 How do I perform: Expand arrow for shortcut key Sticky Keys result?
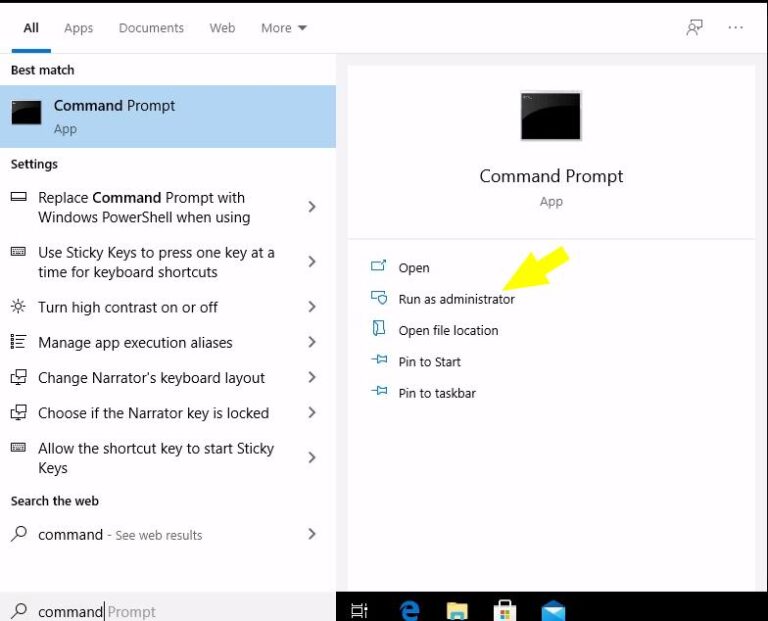[312, 457]
